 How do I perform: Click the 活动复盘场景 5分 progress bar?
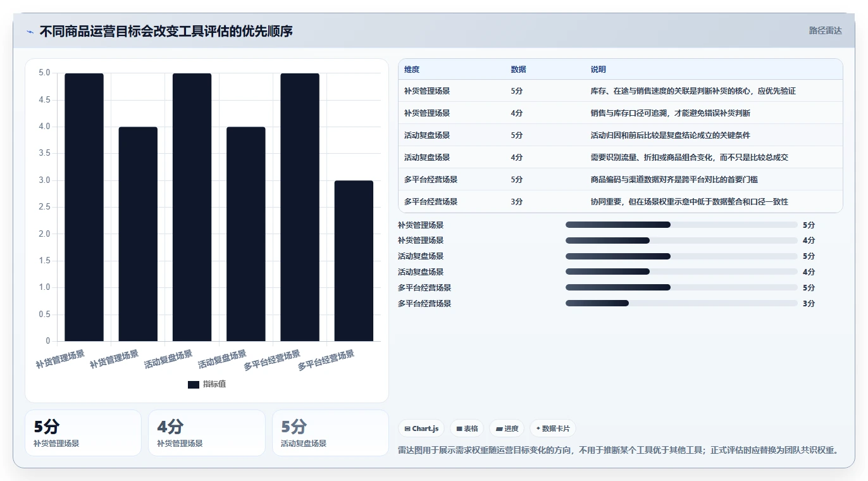click(x=681, y=256)
